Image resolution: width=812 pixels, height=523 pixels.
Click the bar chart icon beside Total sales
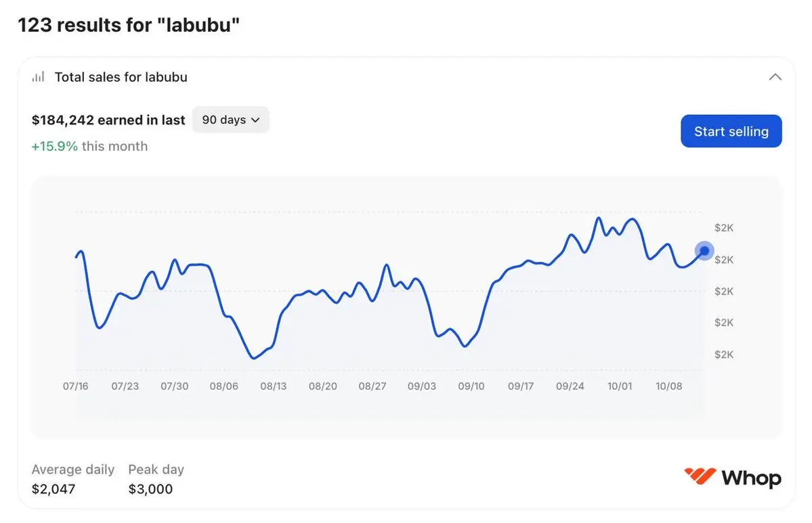[x=38, y=77]
